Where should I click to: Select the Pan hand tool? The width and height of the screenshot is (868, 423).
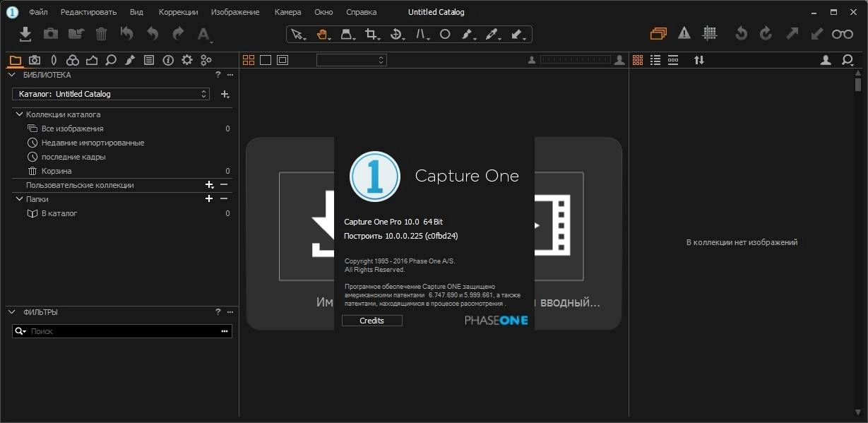[322, 34]
